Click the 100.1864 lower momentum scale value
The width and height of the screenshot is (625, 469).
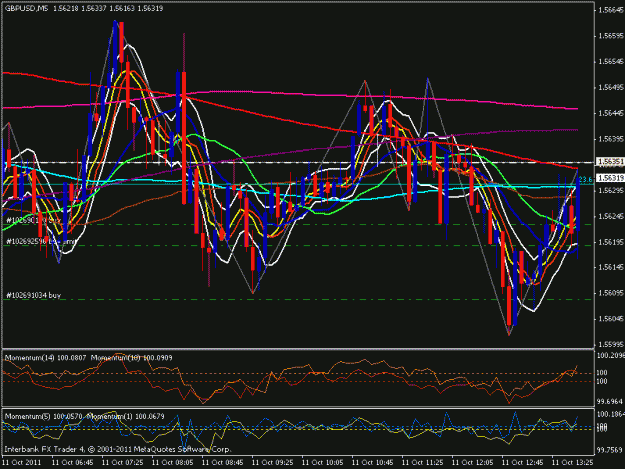(x=610, y=414)
